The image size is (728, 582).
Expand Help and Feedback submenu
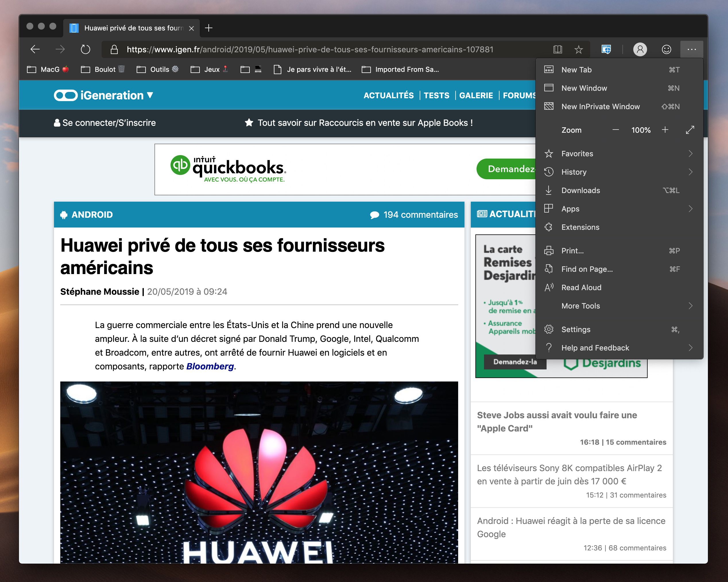click(619, 348)
